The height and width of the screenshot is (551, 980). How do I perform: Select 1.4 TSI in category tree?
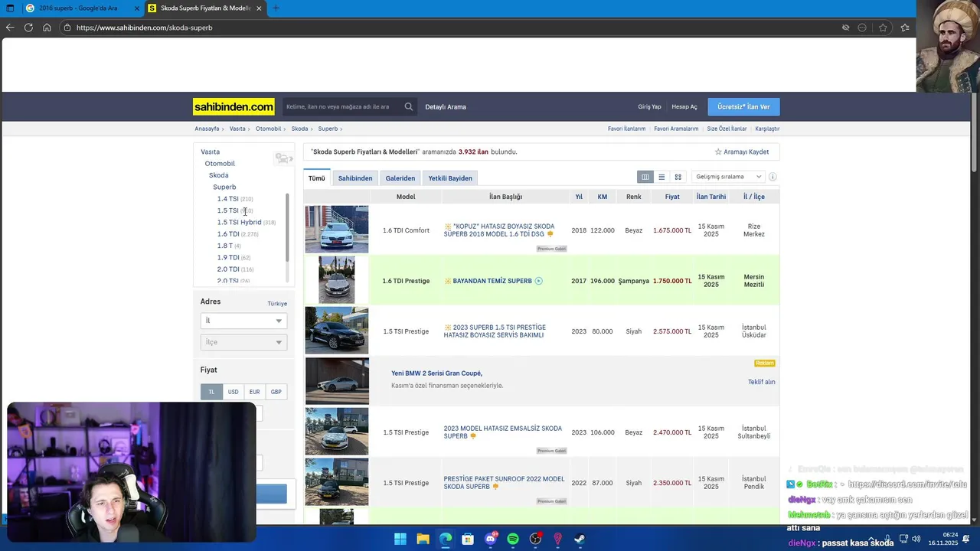(x=228, y=199)
